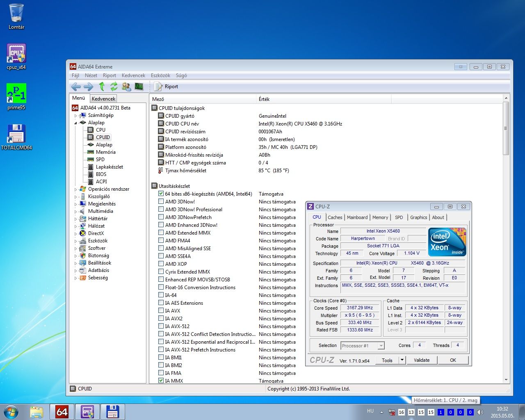
Task: Click the AIDA64 taskbar button
Action: point(62,412)
